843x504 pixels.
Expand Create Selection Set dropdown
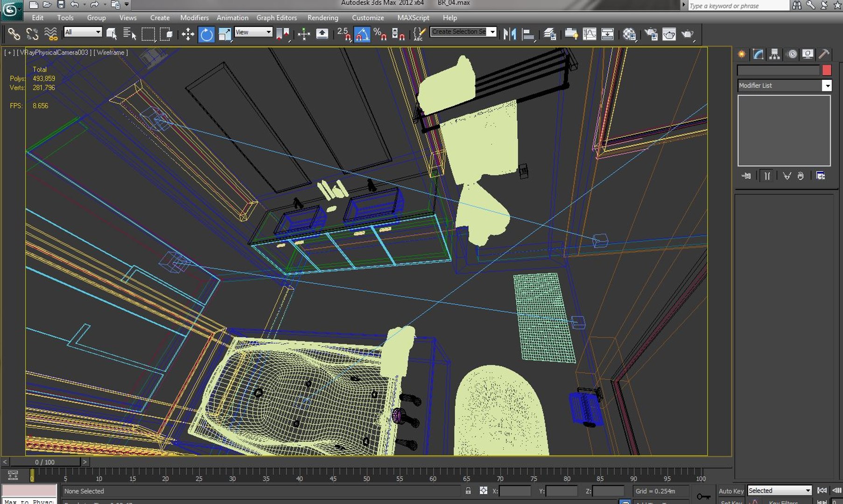[492, 32]
